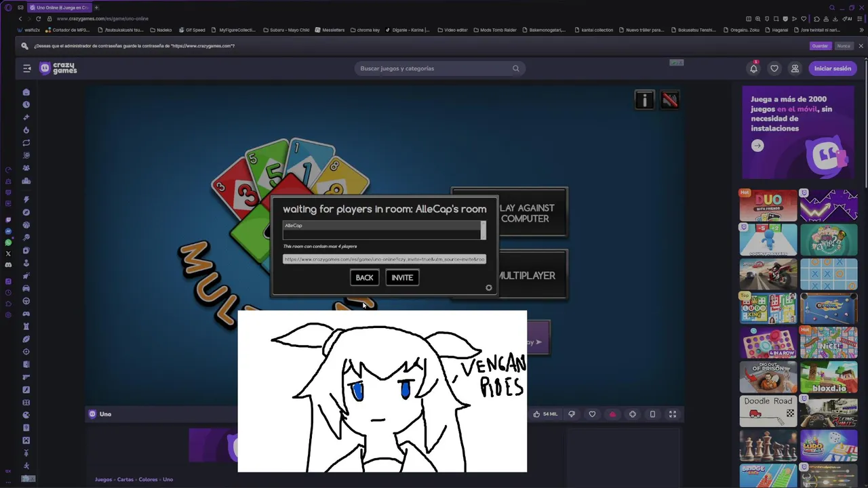Dislike the game with thumbs down

pos(572,414)
